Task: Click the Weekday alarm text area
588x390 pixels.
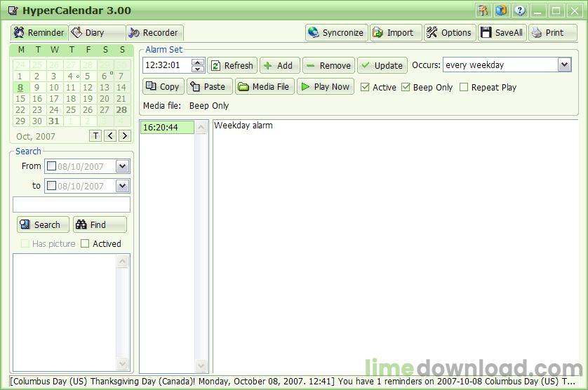Action: point(395,246)
